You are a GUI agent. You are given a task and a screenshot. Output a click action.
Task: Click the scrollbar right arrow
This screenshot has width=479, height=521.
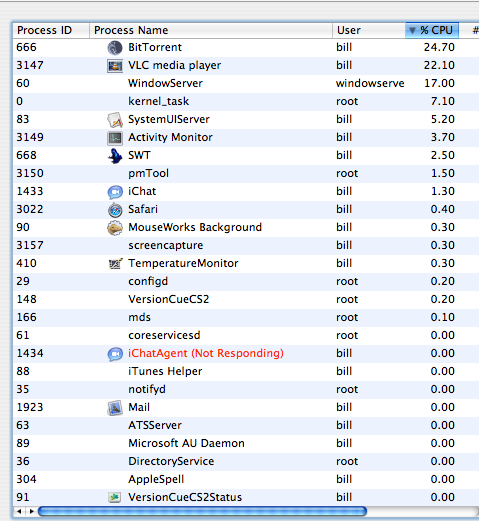(31, 511)
